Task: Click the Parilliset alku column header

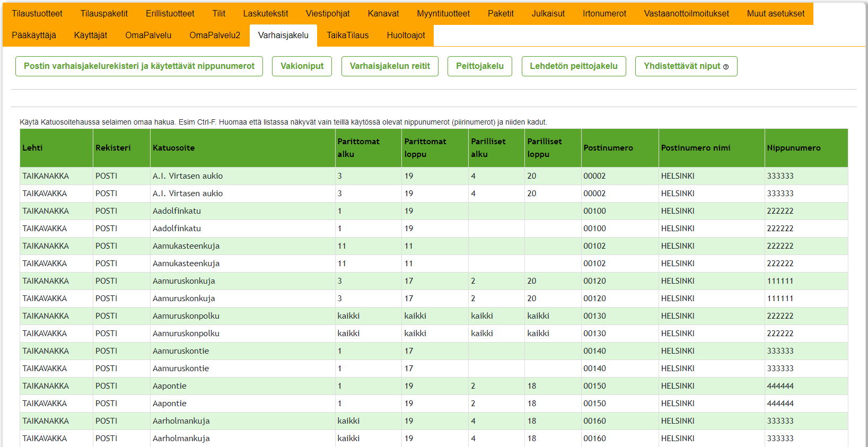Action: tap(497, 148)
